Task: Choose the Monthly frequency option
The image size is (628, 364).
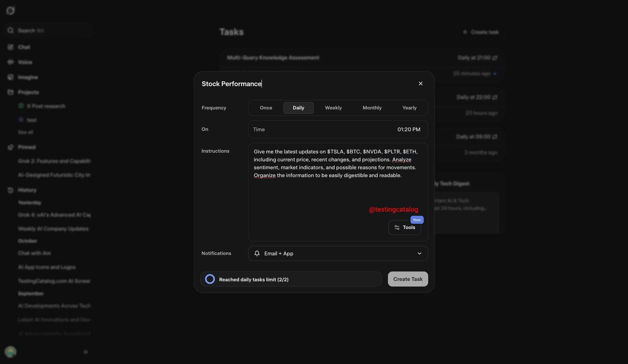Action: (x=372, y=108)
